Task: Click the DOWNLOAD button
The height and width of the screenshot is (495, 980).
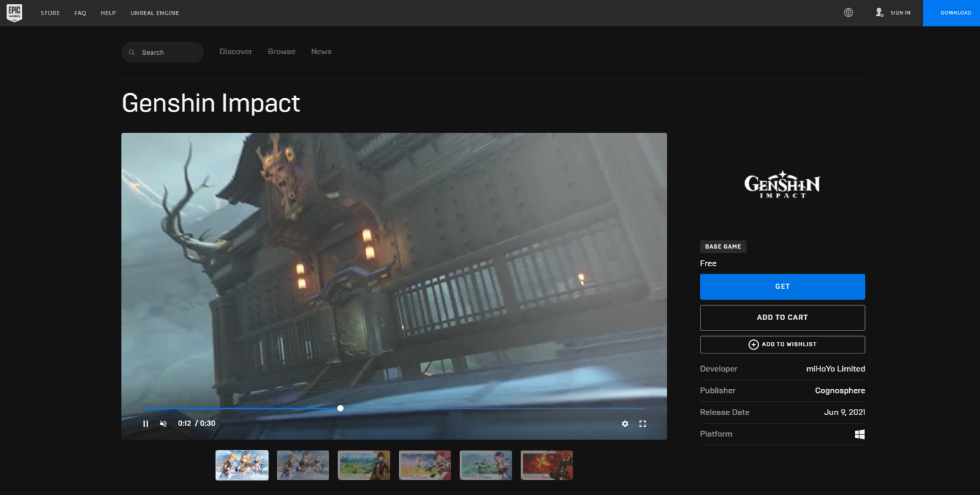Action: tap(955, 12)
